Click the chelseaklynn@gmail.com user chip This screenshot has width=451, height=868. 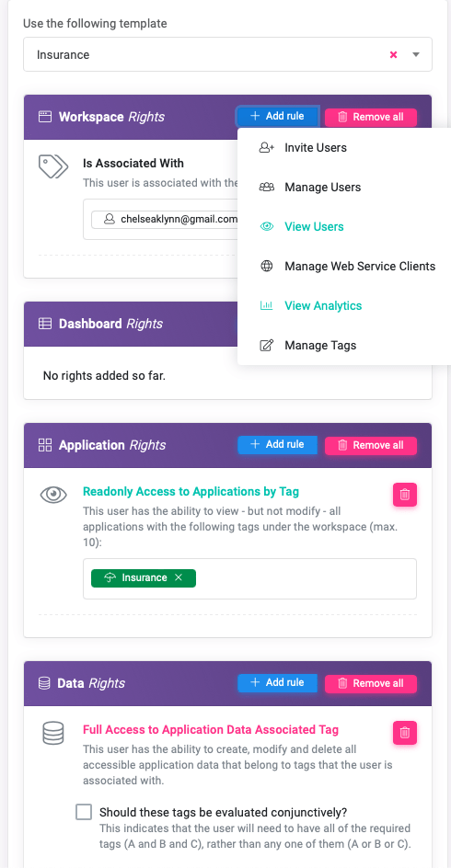[x=165, y=219]
